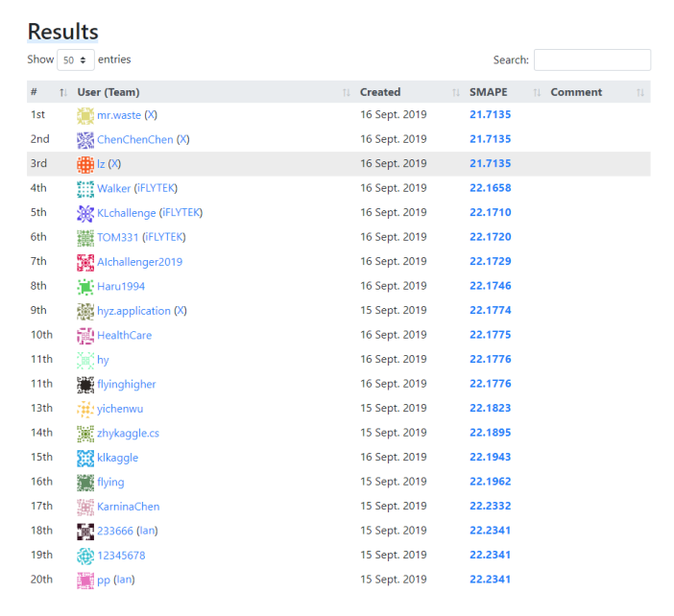Click the Ian team link beside 233666
This screenshot has height=616, width=674.
coord(147,531)
